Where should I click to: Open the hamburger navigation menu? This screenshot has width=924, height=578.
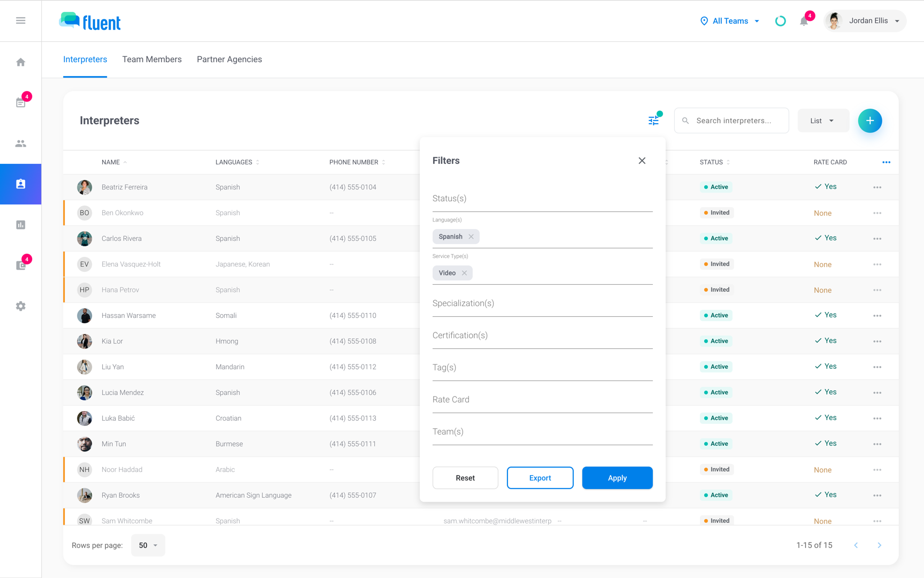(x=20, y=20)
